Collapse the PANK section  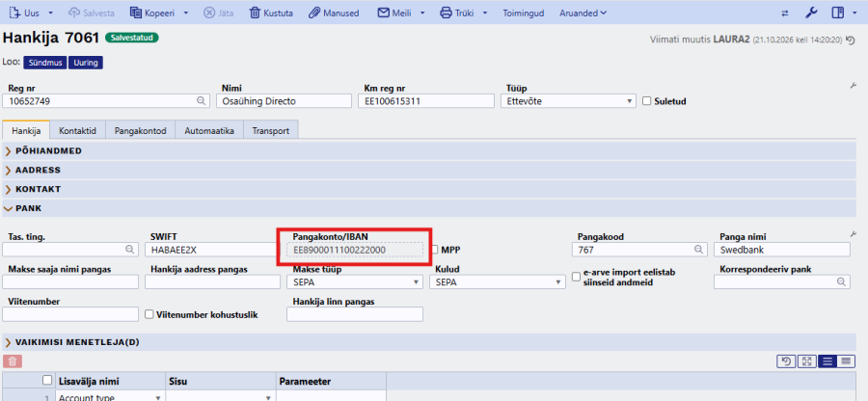click(x=429, y=208)
